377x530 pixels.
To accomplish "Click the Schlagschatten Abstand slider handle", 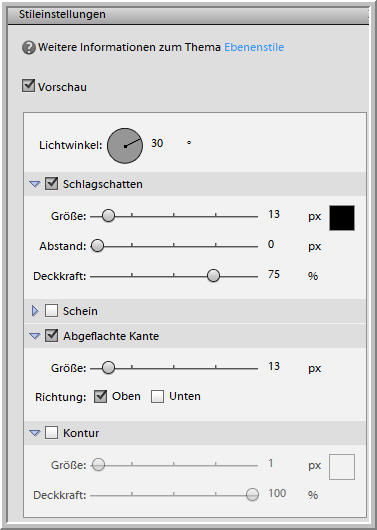I will point(98,246).
